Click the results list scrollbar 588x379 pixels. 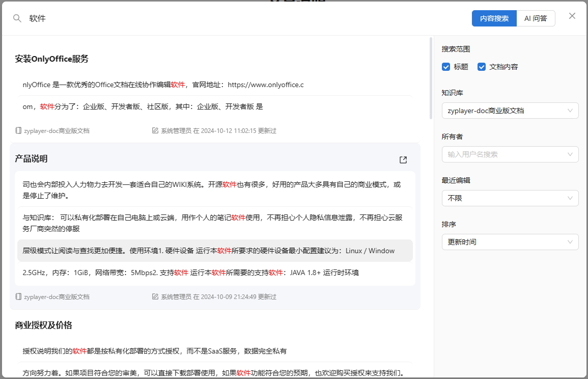[431, 78]
